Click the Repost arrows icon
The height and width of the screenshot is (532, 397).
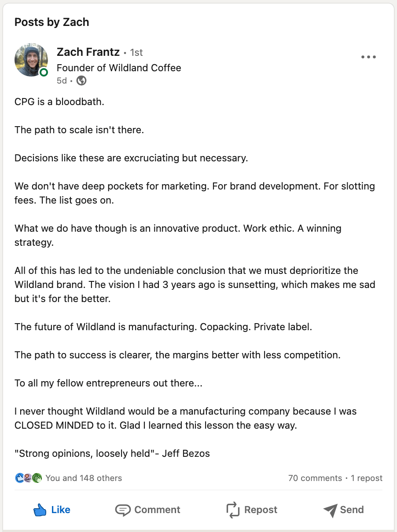(x=233, y=510)
